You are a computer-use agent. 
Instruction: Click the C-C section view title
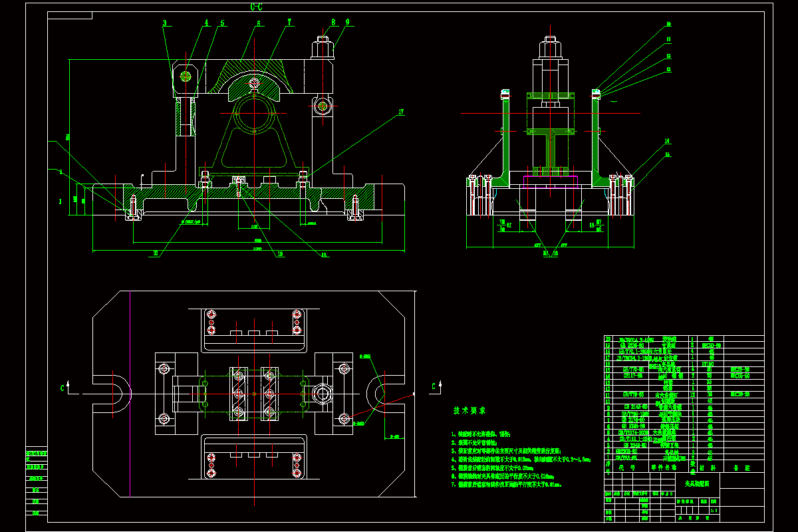point(256,7)
